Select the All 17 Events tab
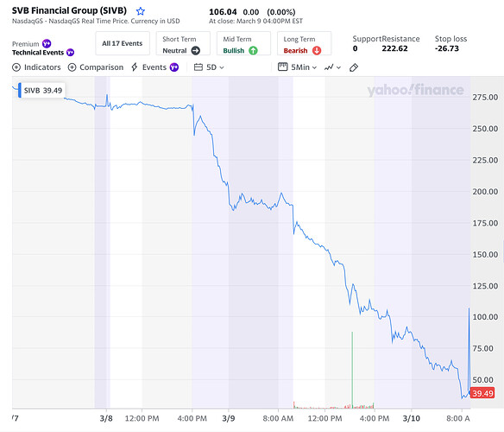The height and width of the screenshot is (432, 504). pyautogui.click(x=123, y=43)
